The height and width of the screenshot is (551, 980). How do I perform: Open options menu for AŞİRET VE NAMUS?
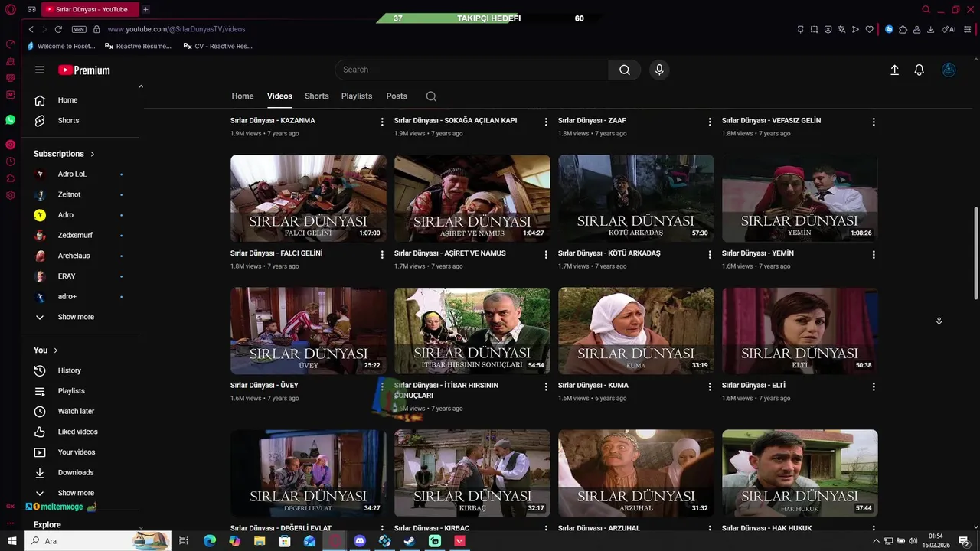(546, 254)
